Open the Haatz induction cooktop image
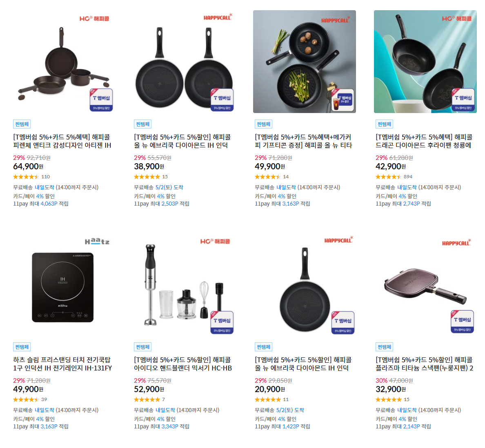485x448 pixels. [x=63, y=284]
